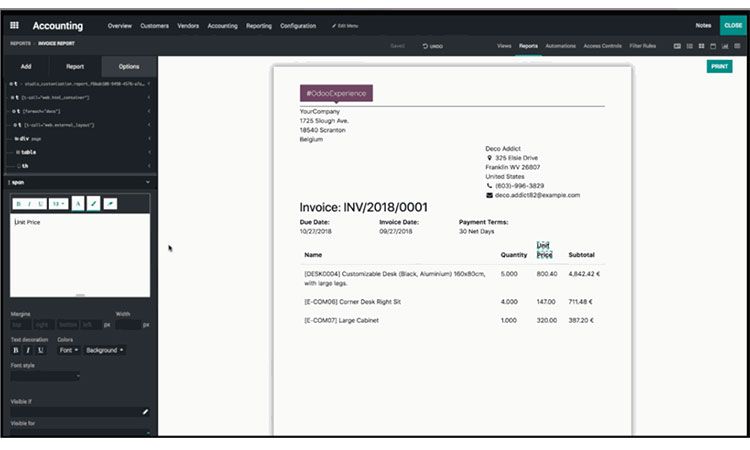Click the highlight brush icon
The width and height of the screenshot is (750, 450).
tap(94, 204)
